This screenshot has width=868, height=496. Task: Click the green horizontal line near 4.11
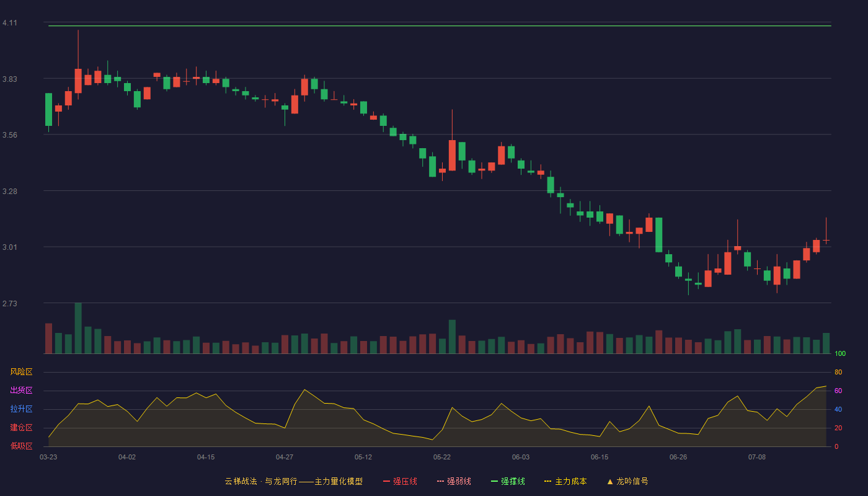pyautogui.click(x=440, y=26)
